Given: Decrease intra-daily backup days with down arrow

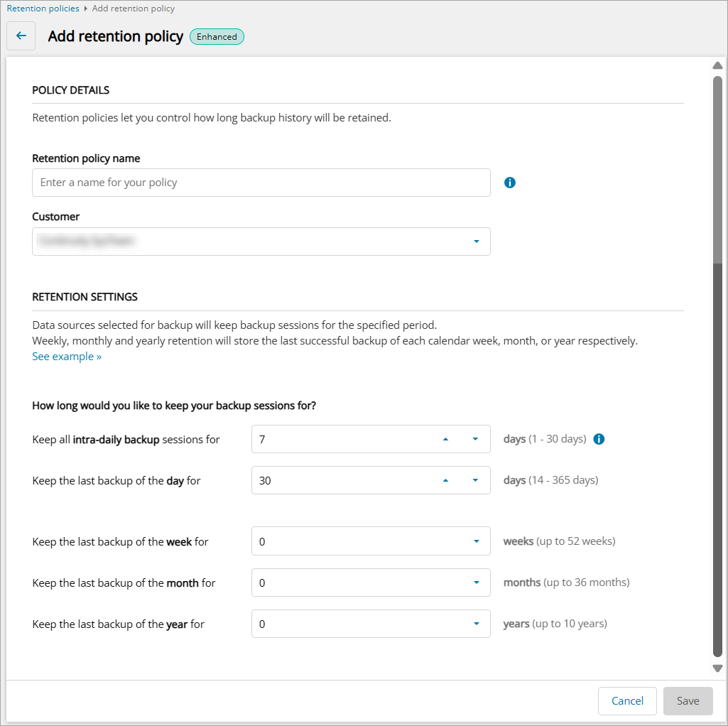Looking at the screenshot, I should [475, 439].
